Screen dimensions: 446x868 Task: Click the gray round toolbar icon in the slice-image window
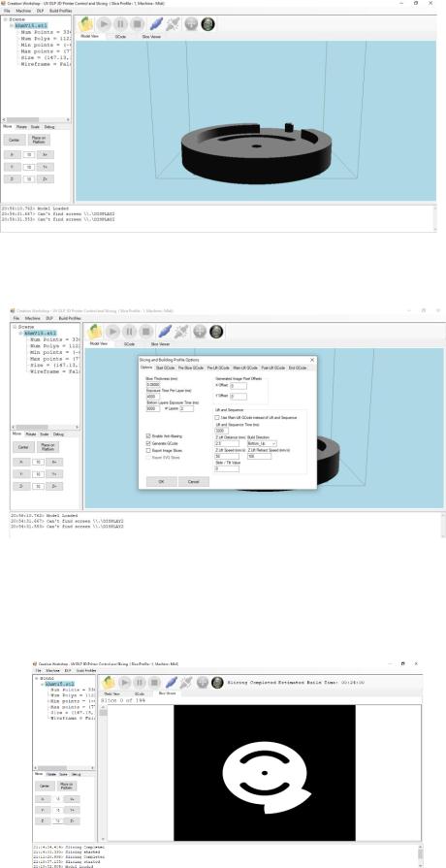coord(203,682)
